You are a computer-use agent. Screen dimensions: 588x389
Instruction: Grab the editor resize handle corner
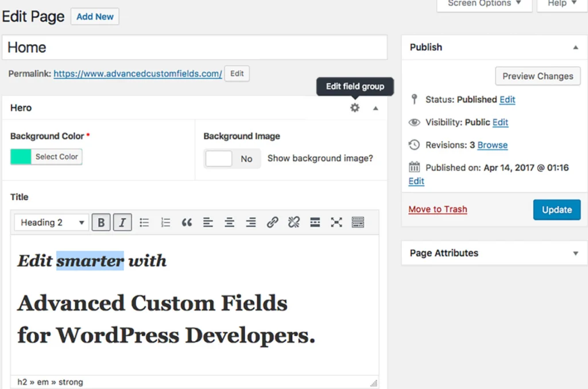(x=374, y=383)
